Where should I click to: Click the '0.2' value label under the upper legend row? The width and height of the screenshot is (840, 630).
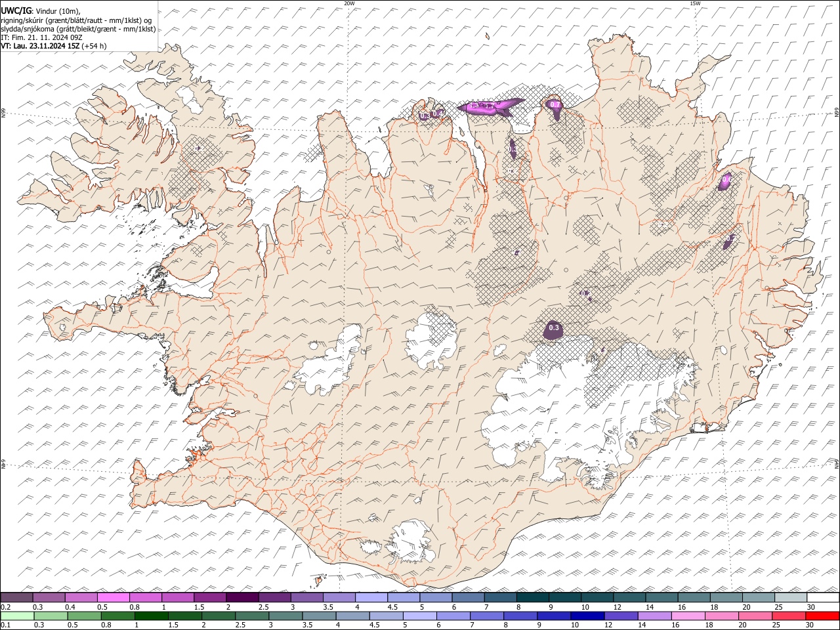5,607
